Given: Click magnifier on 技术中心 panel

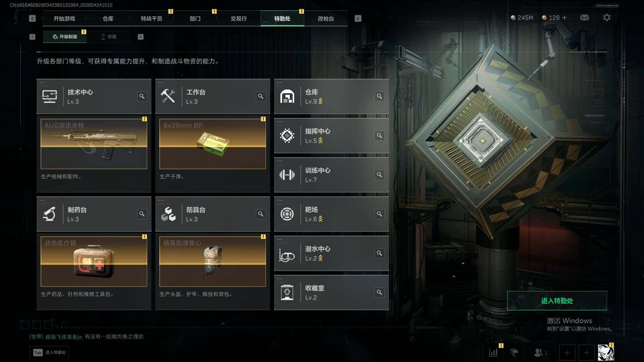Looking at the screenshot, I should 142,97.
